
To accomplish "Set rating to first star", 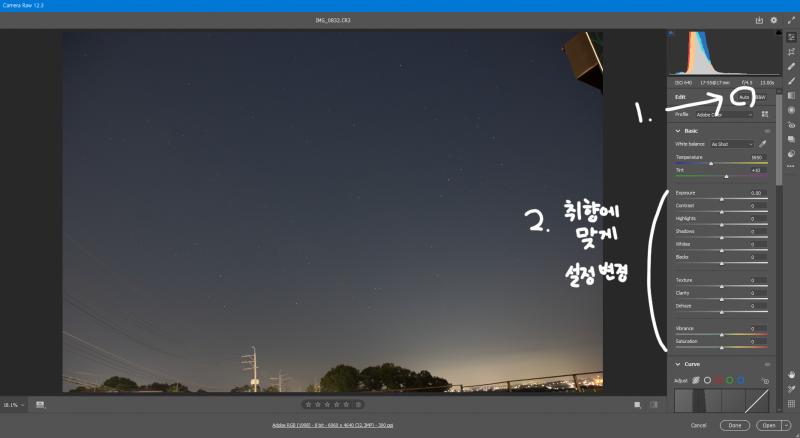I will coord(308,405).
